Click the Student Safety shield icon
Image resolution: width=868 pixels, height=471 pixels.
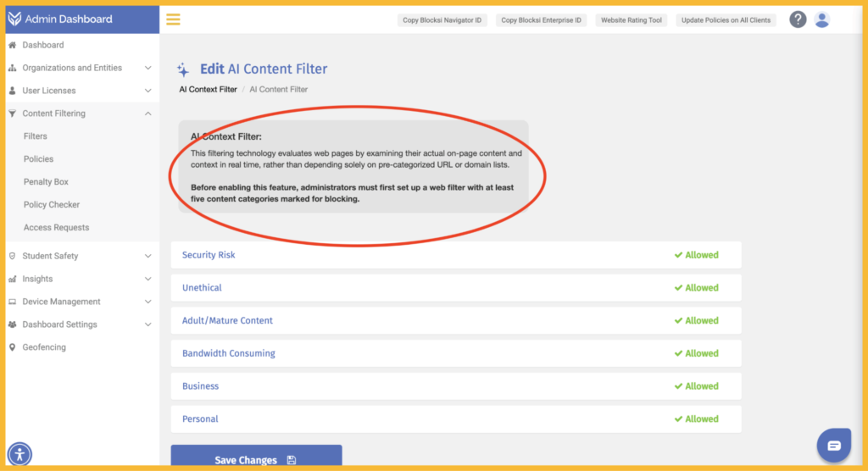12,256
